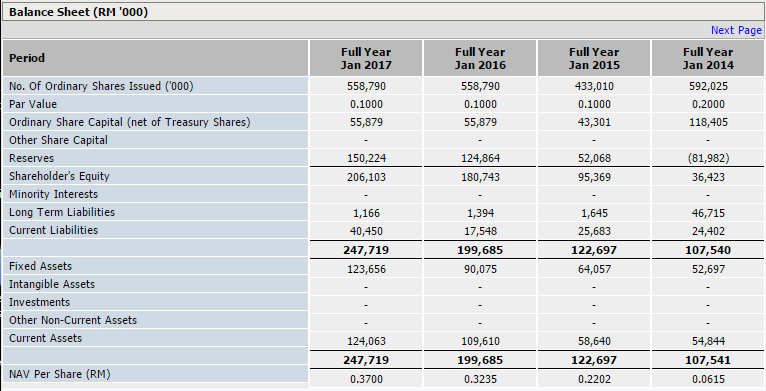The width and height of the screenshot is (766, 391).
Task: Click fixed assets value 64,057
Action: tap(594, 269)
